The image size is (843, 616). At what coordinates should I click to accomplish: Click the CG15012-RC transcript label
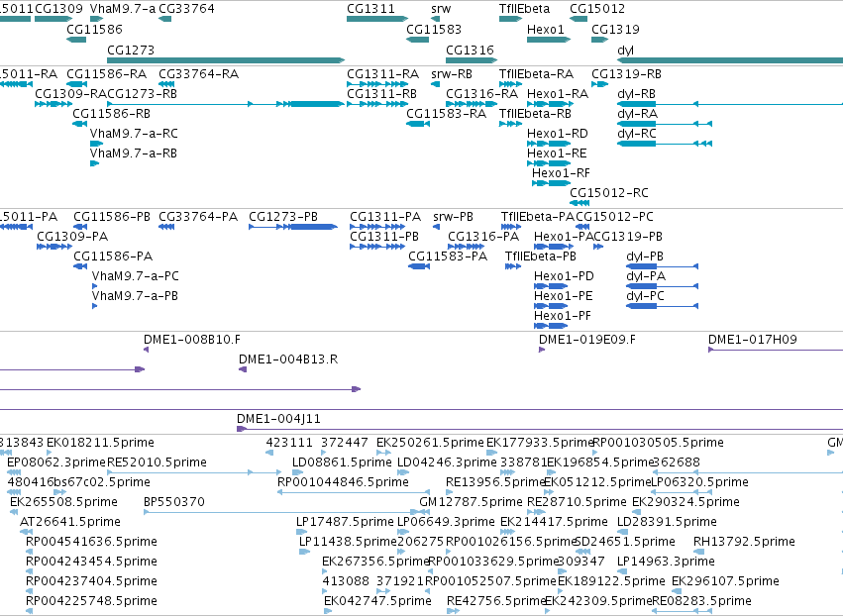609,192
